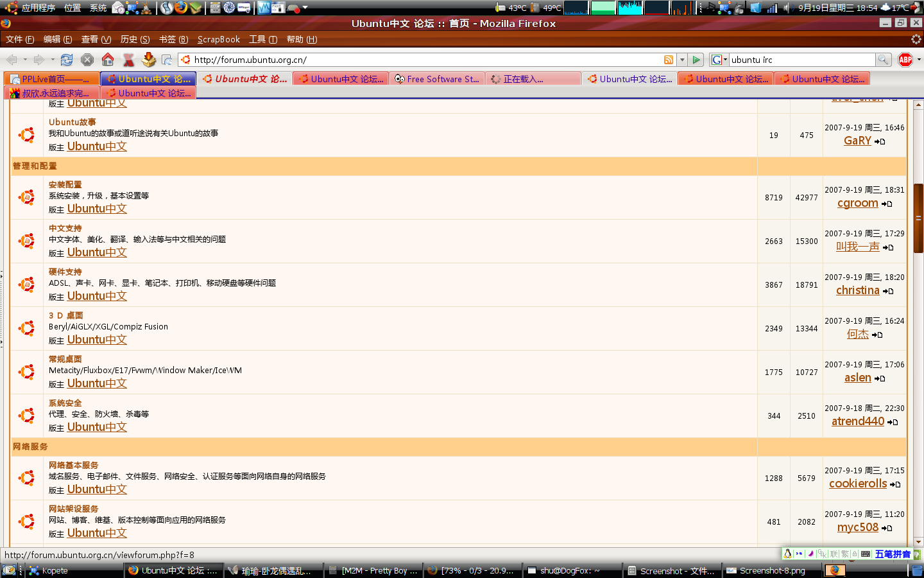The width and height of the screenshot is (924, 578).
Task: Launch Firefox from the top panel
Action: 181,8
